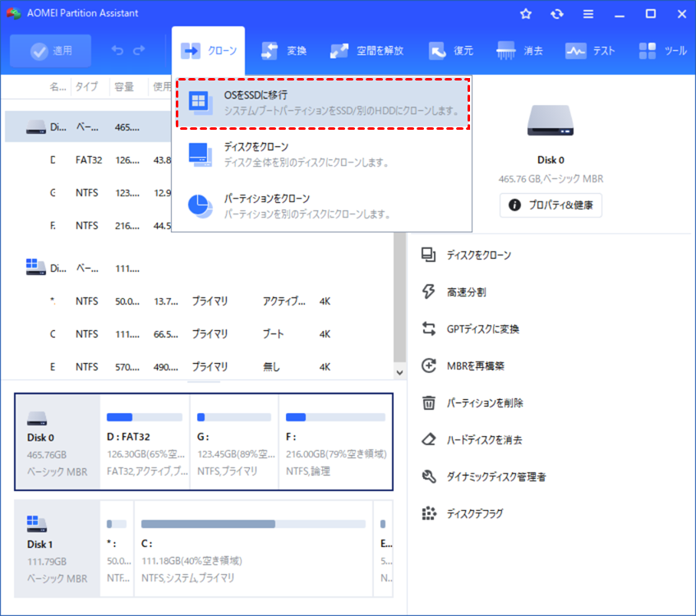
Task: Open the Clone (クローン) tab
Action: pyautogui.click(x=208, y=51)
